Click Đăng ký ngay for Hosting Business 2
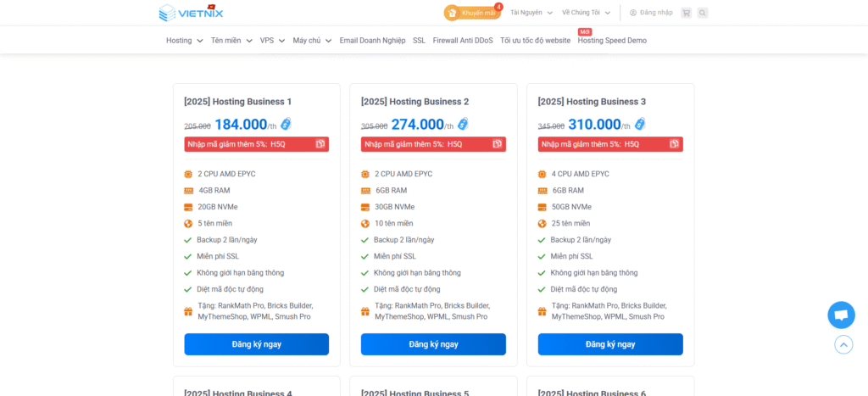Image resolution: width=868 pixels, height=396 pixels. 433,344
